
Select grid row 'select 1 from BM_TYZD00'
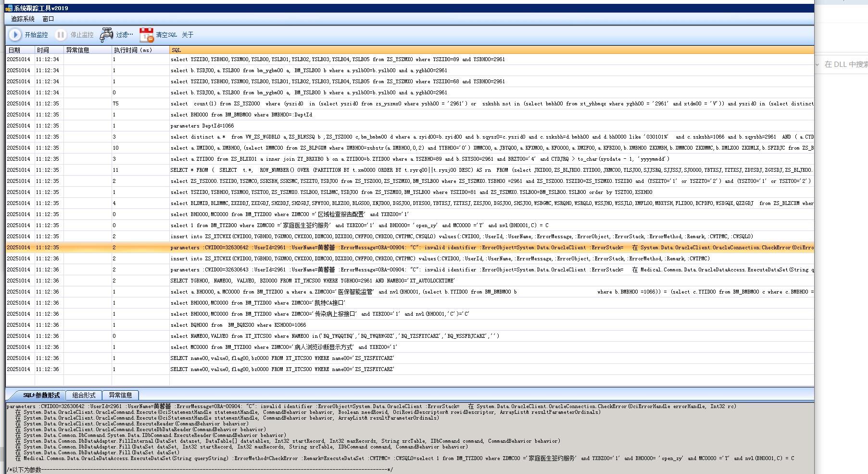(410, 225)
